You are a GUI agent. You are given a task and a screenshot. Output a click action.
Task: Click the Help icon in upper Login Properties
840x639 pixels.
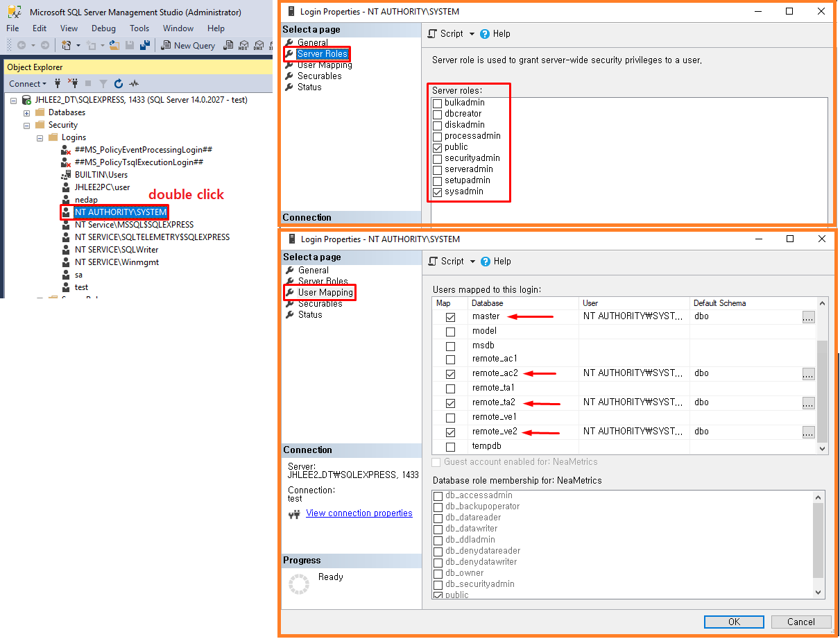(485, 34)
